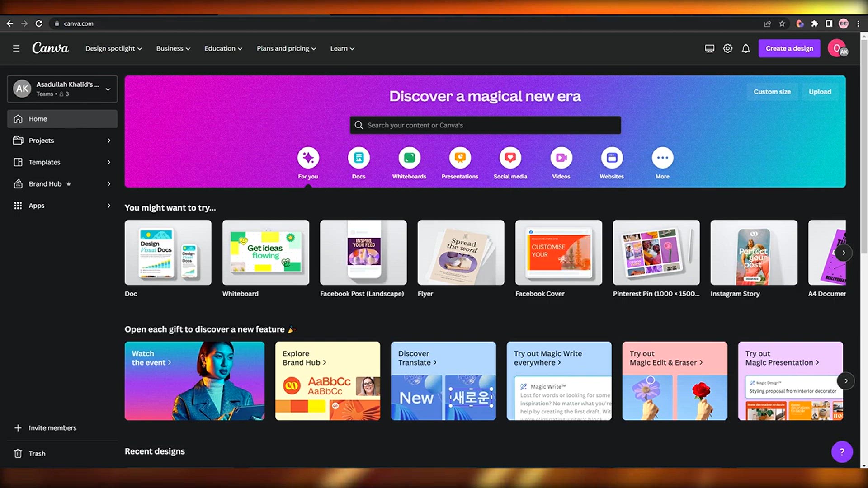Image resolution: width=868 pixels, height=488 pixels.
Task: Select the Docs category icon
Action: [x=359, y=158]
